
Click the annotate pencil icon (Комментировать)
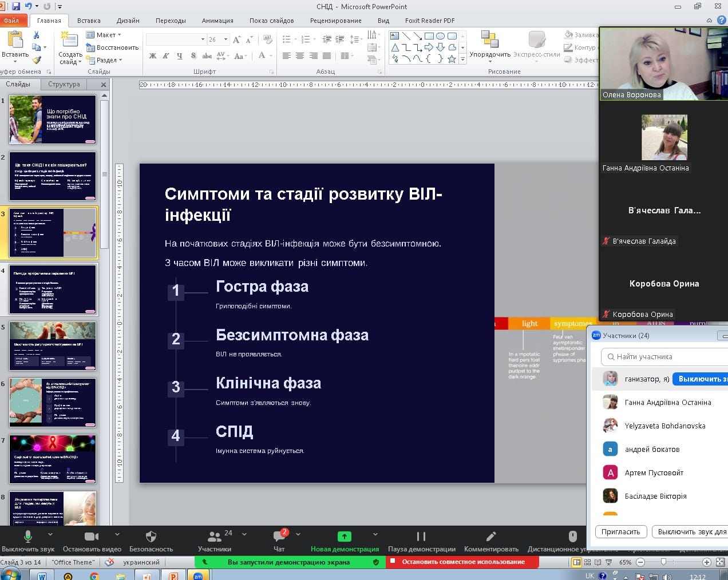(x=491, y=536)
